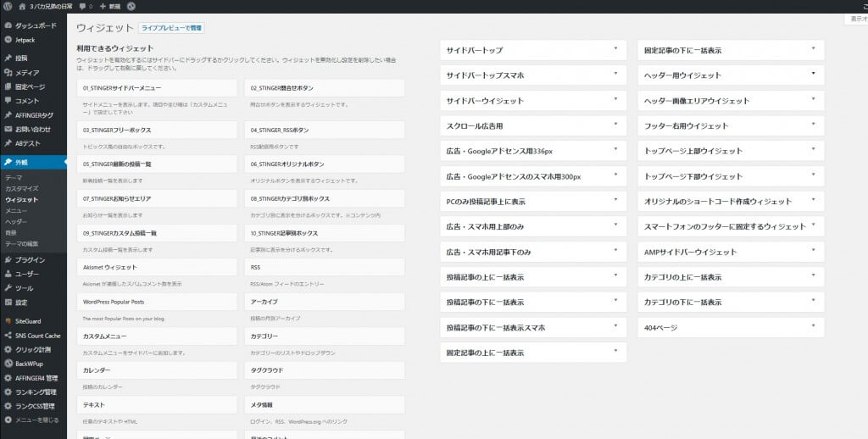868x439 pixels.
Task: Click the 設定 settings icon
Action: 8,303
